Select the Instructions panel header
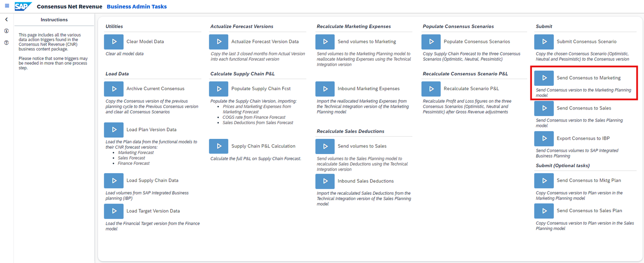This screenshot has height=263, width=644. coord(54,20)
